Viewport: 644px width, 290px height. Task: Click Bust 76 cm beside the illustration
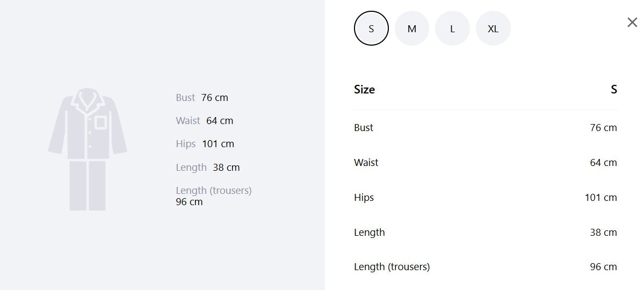point(201,98)
